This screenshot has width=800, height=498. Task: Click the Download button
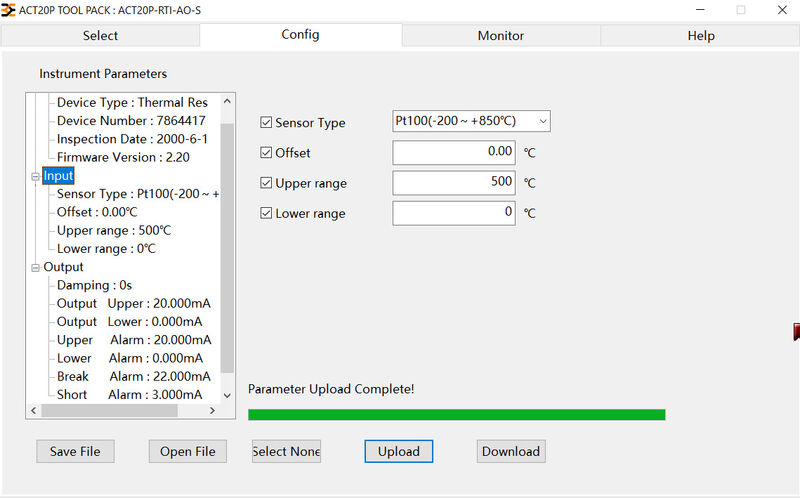tap(511, 451)
